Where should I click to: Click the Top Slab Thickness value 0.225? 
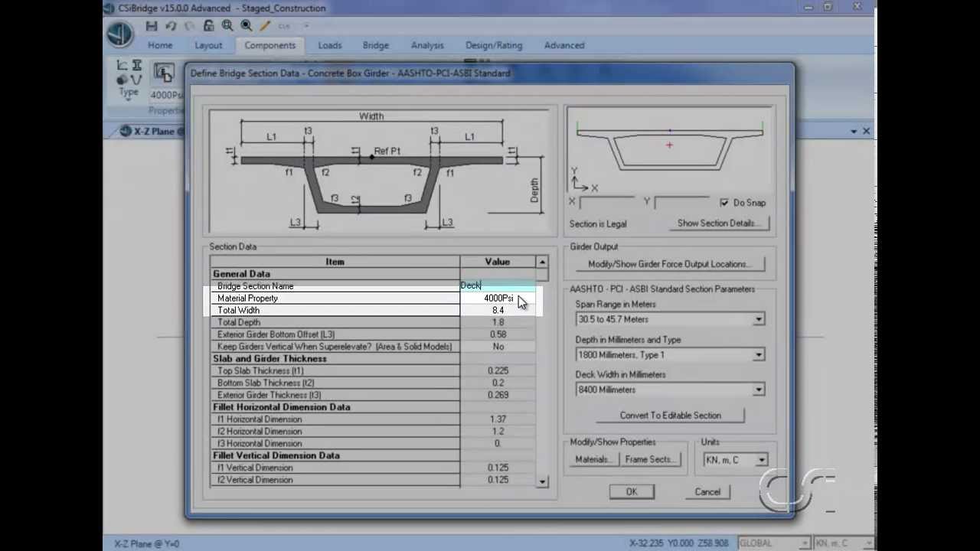point(498,370)
